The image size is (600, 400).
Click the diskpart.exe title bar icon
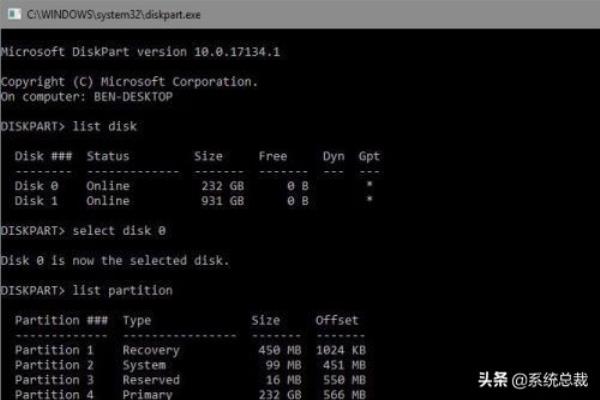click(14, 14)
